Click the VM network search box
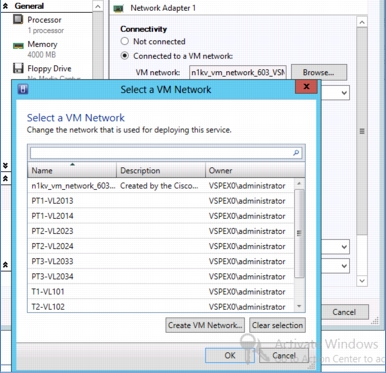 pyautogui.click(x=166, y=153)
